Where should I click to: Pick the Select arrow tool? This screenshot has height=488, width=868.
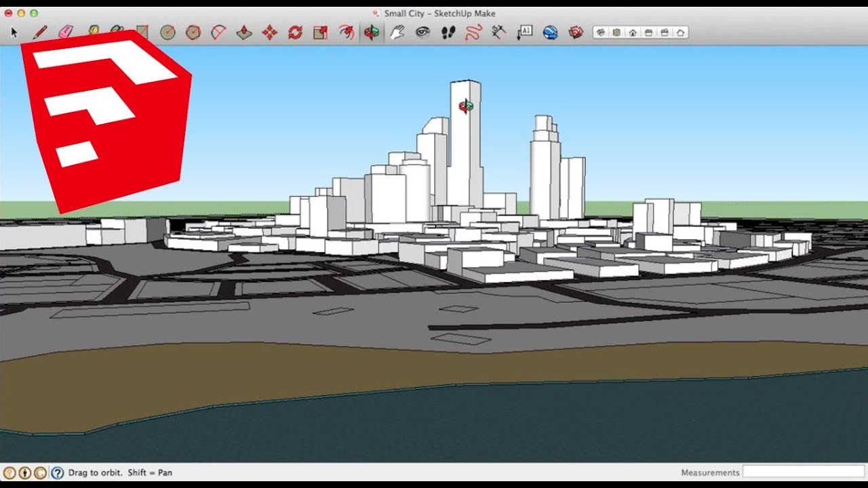point(14,33)
